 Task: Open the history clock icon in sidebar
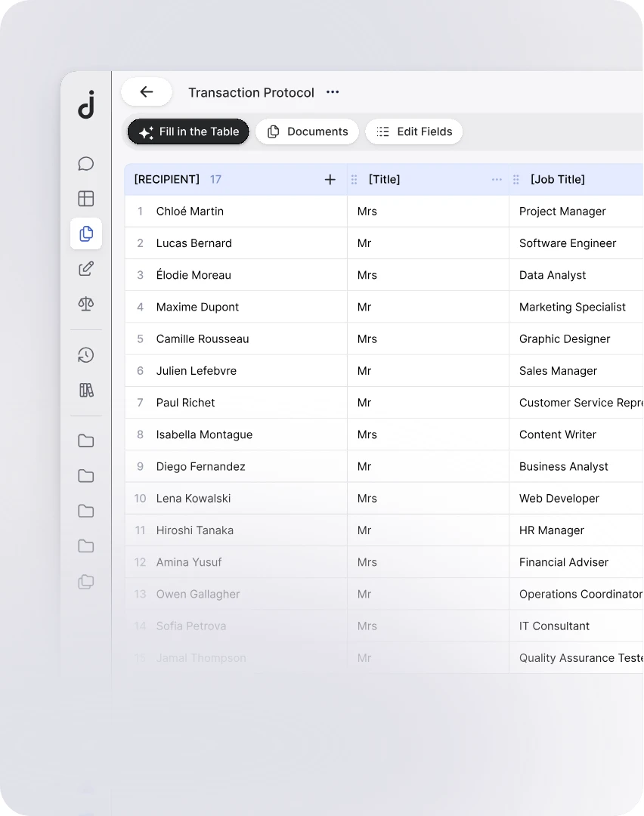pyautogui.click(x=86, y=355)
